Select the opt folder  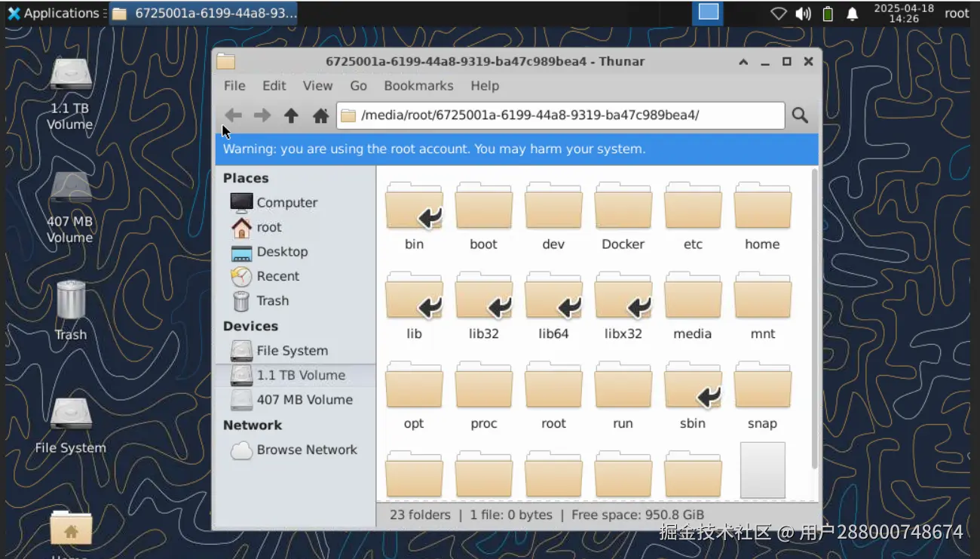click(414, 396)
